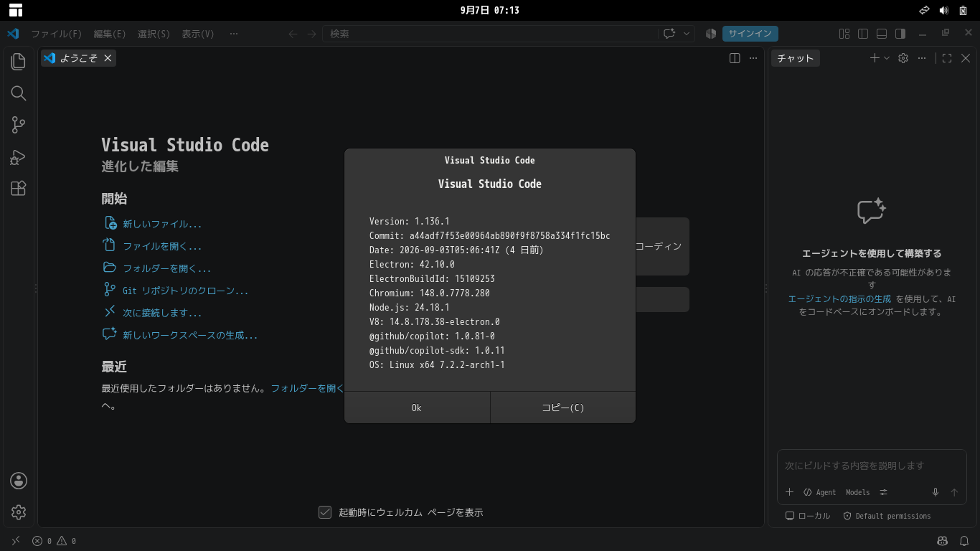
Task: Click フォルダーを開く... start link
Action: [166, 268]
